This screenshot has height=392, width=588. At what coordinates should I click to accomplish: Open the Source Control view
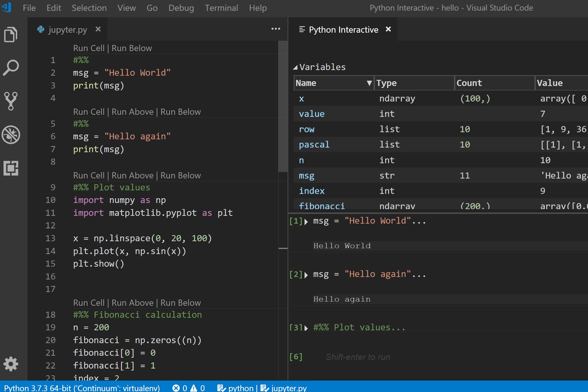11,101
